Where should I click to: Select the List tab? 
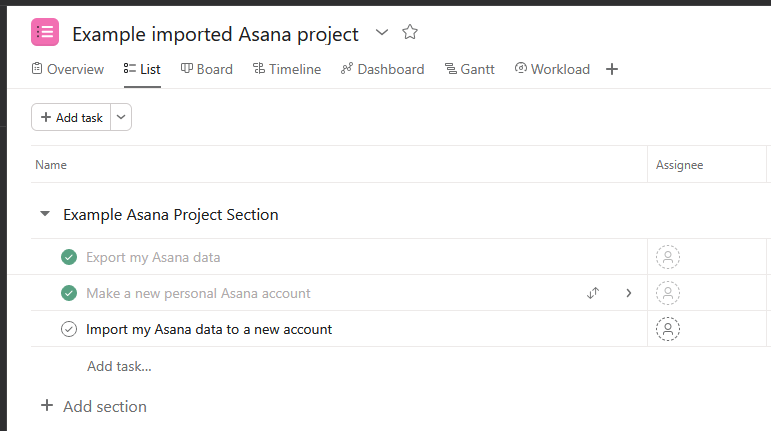(142, 69)
